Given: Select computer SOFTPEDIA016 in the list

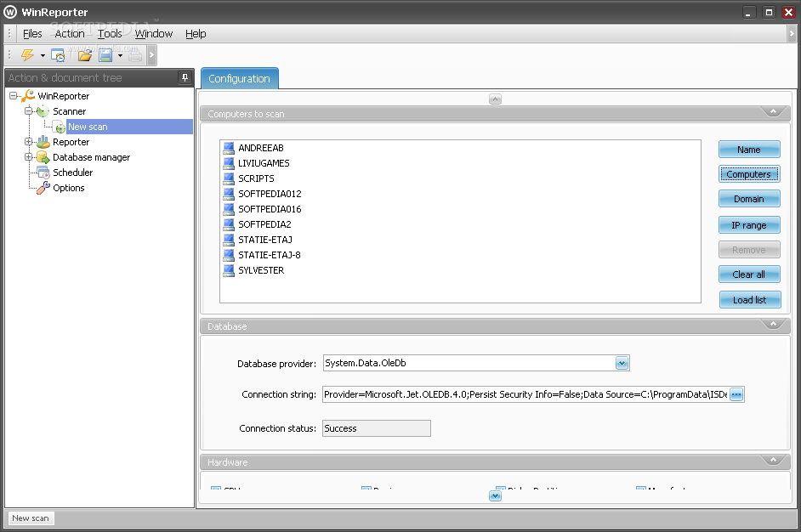Looking at the screenshot, I should tap(270, 209).
